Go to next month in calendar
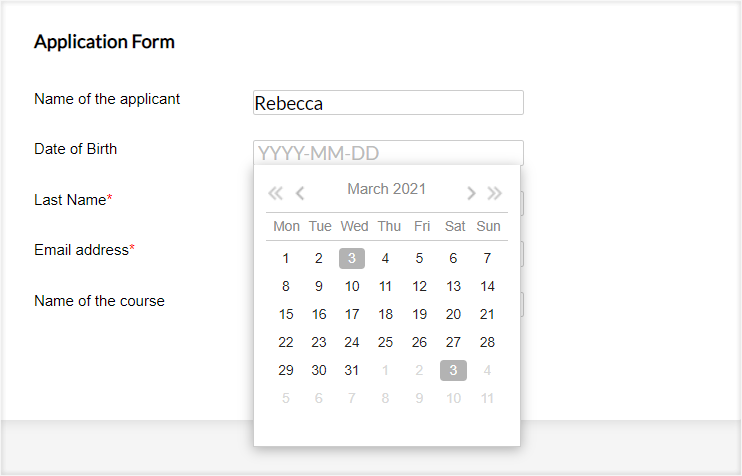742x476 pixels. 472,193
